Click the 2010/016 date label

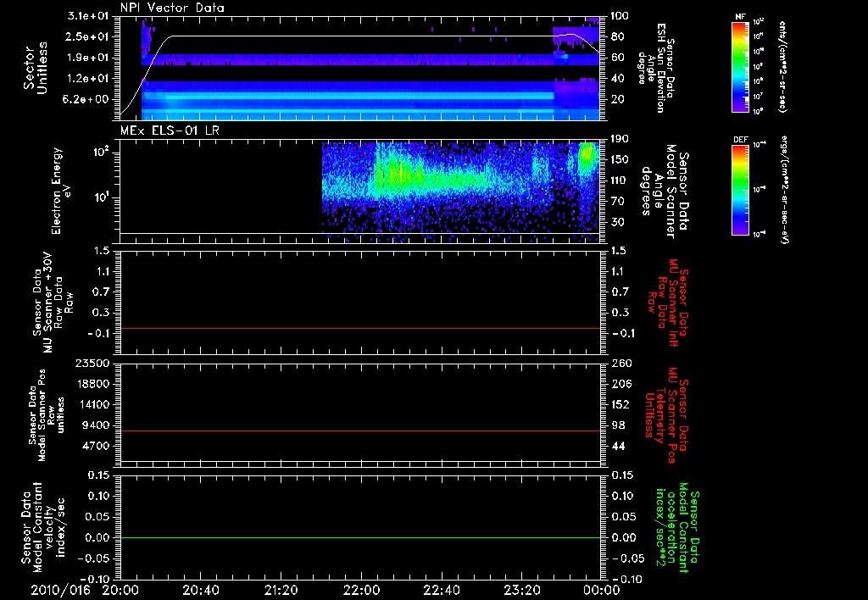58,590
